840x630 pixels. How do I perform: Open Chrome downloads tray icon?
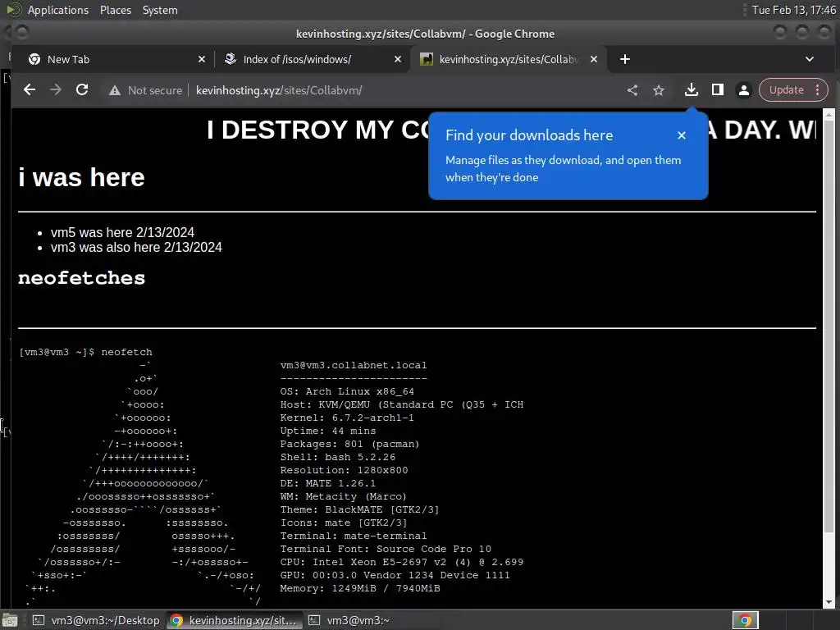(691, 90)
